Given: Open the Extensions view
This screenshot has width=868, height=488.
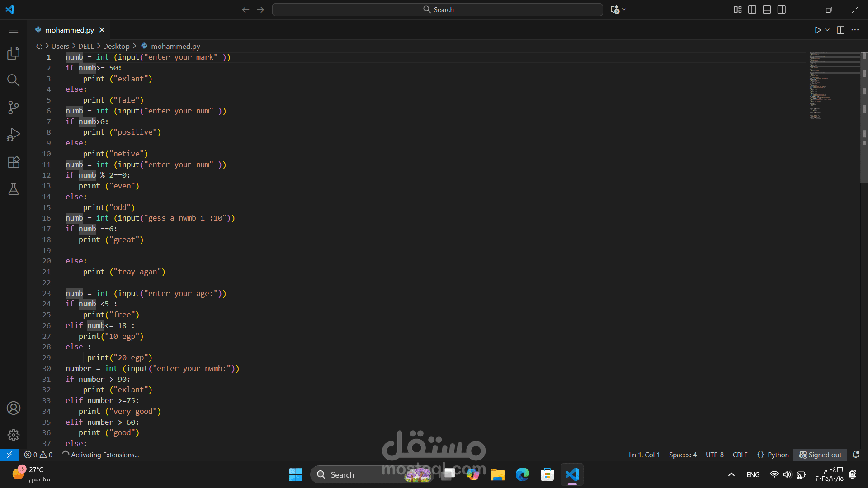Looking at the screenshot, I should click(14, 162).
